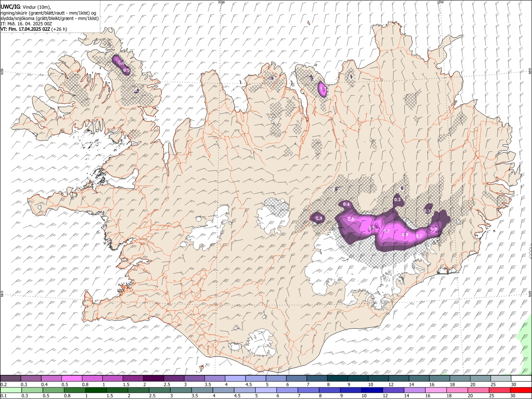Click the '15W' longitude label

coord(441,2)
